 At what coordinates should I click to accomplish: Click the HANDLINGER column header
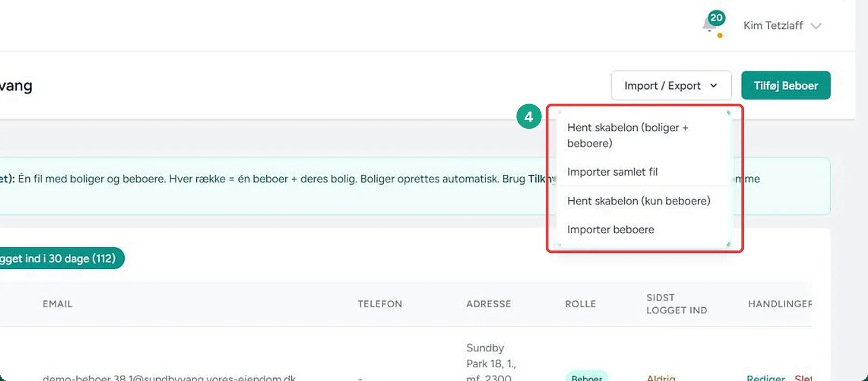click(x=780, y=304)
